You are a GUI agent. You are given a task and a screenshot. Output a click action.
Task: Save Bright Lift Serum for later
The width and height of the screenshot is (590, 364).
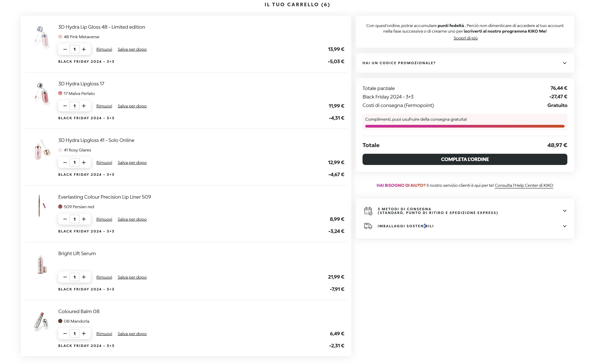(132, 277)
